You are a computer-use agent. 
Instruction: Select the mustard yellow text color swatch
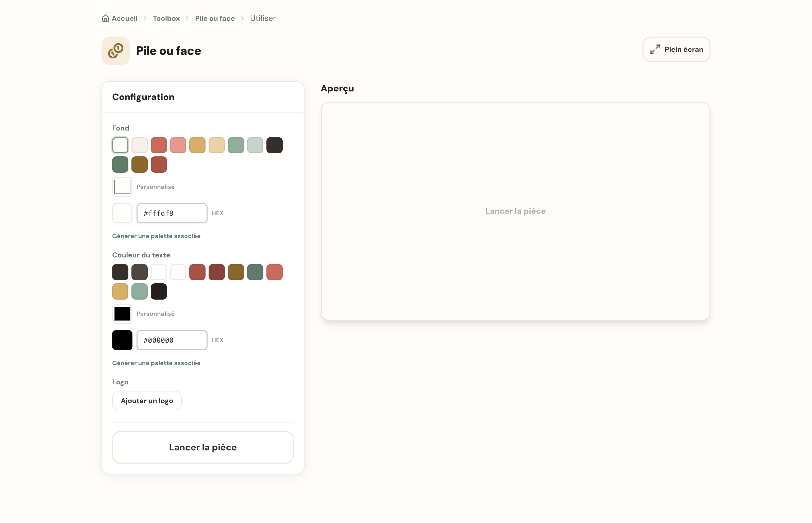click(120, 291)
